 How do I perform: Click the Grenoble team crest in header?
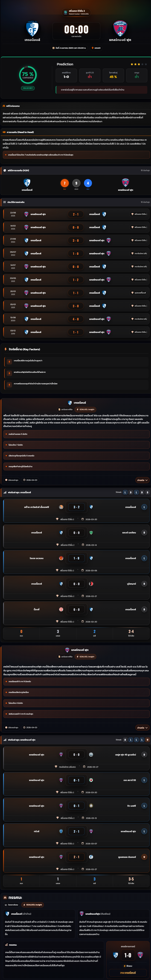tap(32, 29)
